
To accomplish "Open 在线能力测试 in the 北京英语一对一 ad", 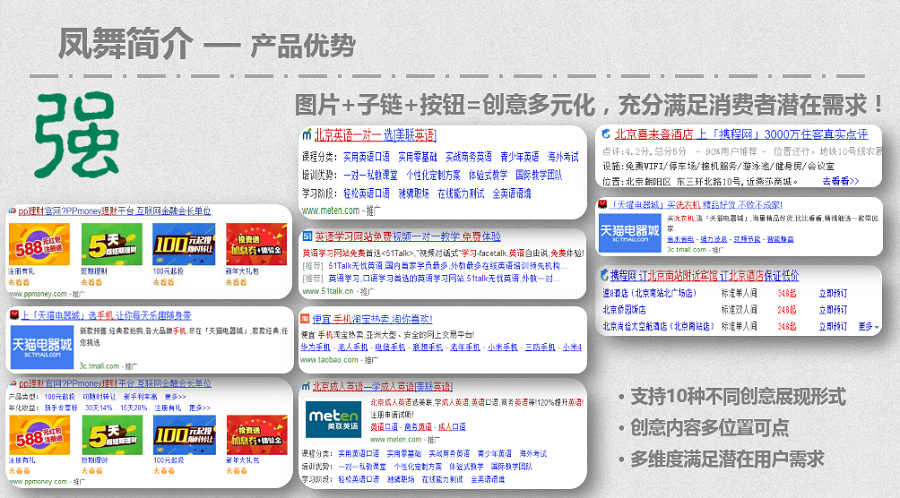I will coord(460,193).
